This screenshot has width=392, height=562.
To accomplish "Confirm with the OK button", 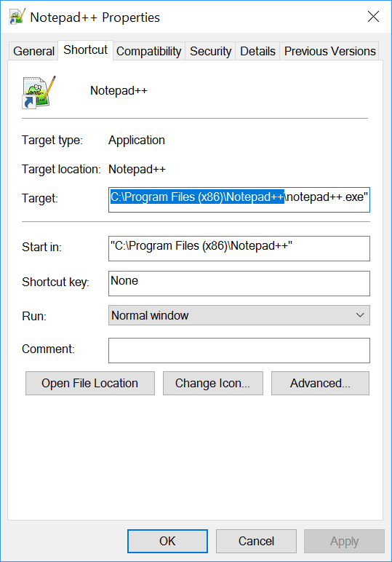I will click(x=167, y=541).
